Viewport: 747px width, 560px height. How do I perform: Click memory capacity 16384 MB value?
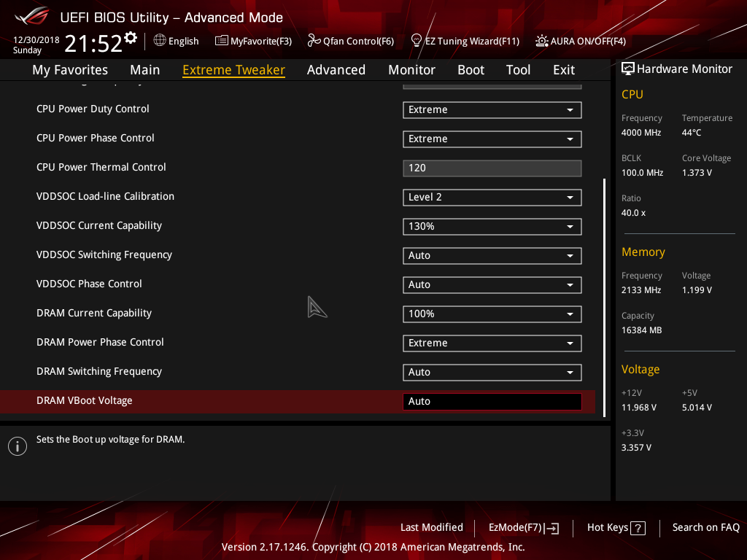[x=641, y=330]
